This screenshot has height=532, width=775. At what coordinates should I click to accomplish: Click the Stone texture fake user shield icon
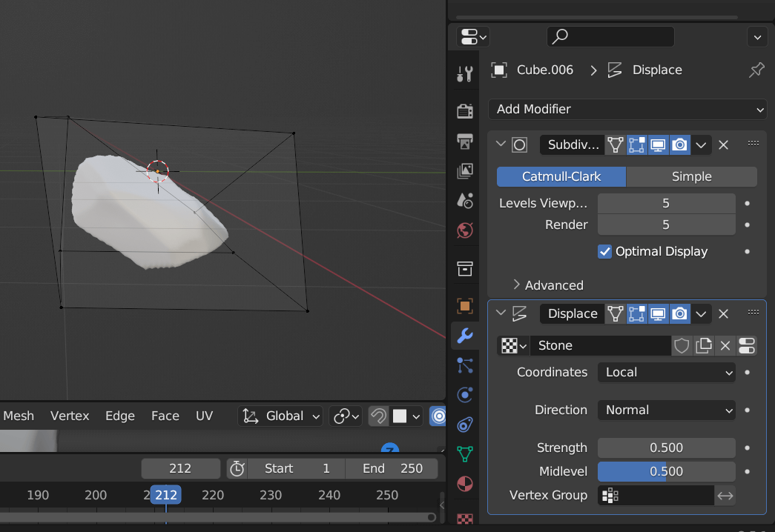click(x=682, y=346)
